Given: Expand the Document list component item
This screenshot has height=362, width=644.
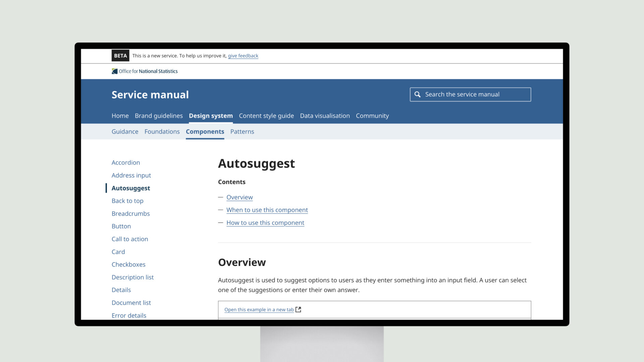Looking at the screenshot, I should (x=131, y=302).
